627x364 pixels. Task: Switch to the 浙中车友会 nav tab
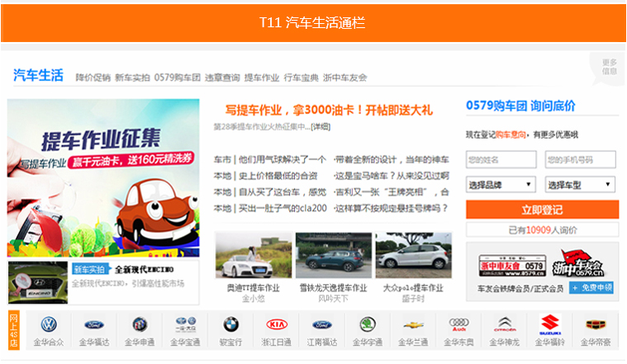coord(345,78)
